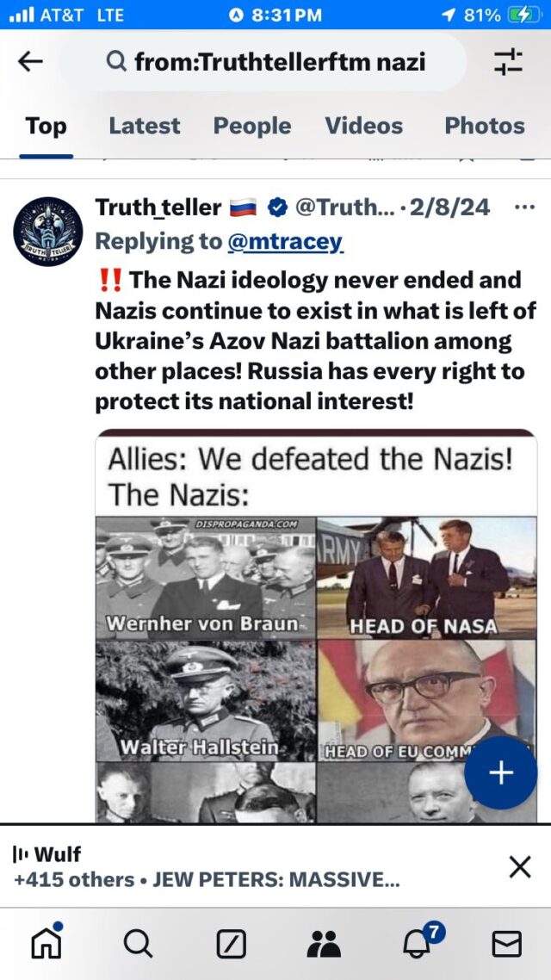Open Home tab in bottom bar
The height and width of the screenshot is (980, 551).
pos(46,942)
